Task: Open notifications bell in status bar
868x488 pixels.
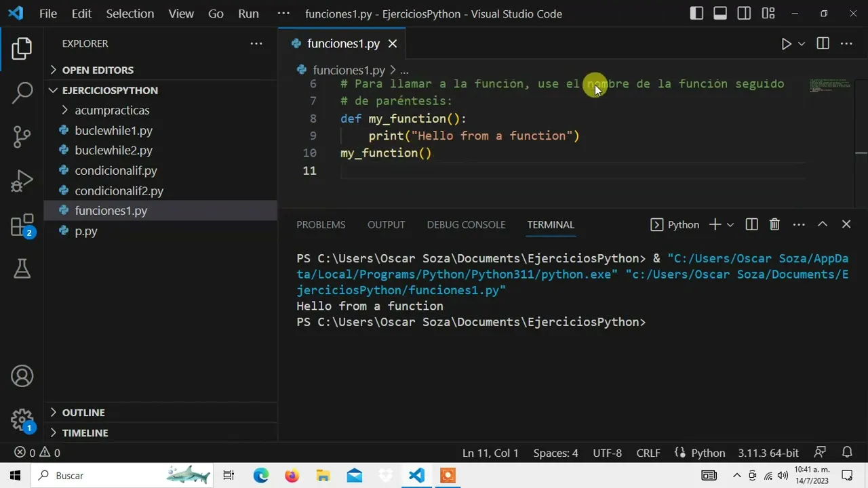Action: [847, 453]
